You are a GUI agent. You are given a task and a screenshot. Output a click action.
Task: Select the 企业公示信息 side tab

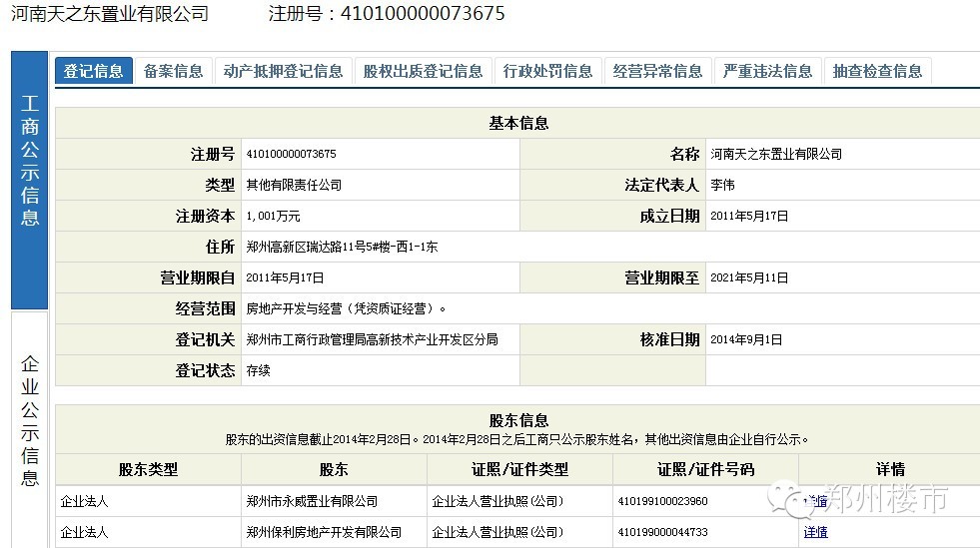point(29,430)
